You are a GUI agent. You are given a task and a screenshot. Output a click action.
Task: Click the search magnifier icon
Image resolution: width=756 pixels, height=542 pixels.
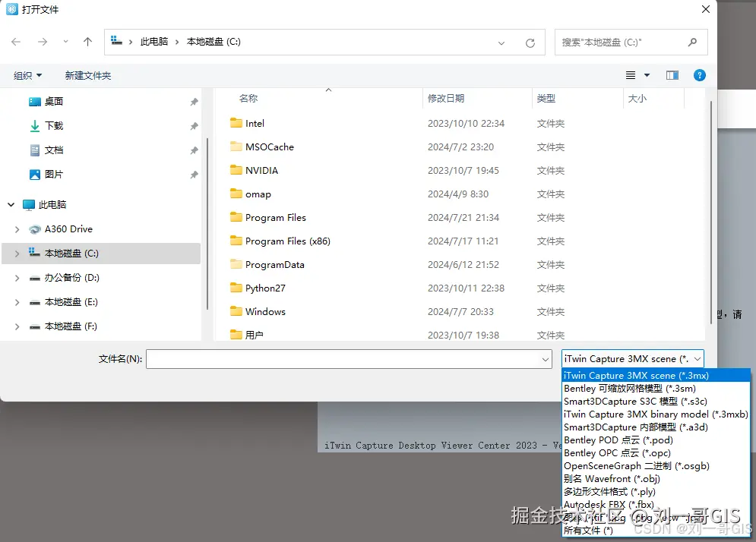pos(692,43)
